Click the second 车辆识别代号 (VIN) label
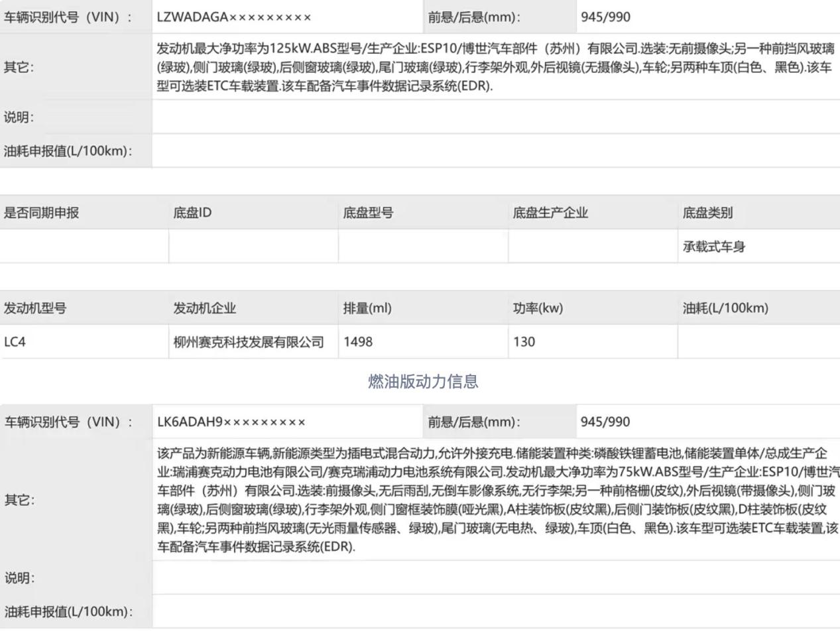The width and height of the screenshot is (840, 643). click(x=68, y=422)
